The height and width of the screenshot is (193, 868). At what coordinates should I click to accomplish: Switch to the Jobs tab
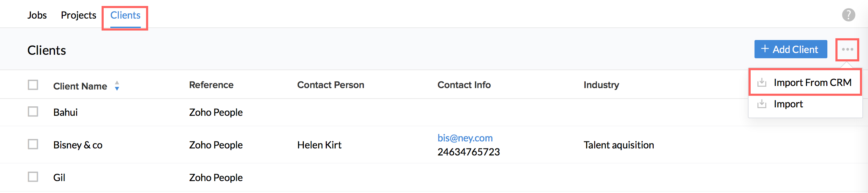click(37, 15)
